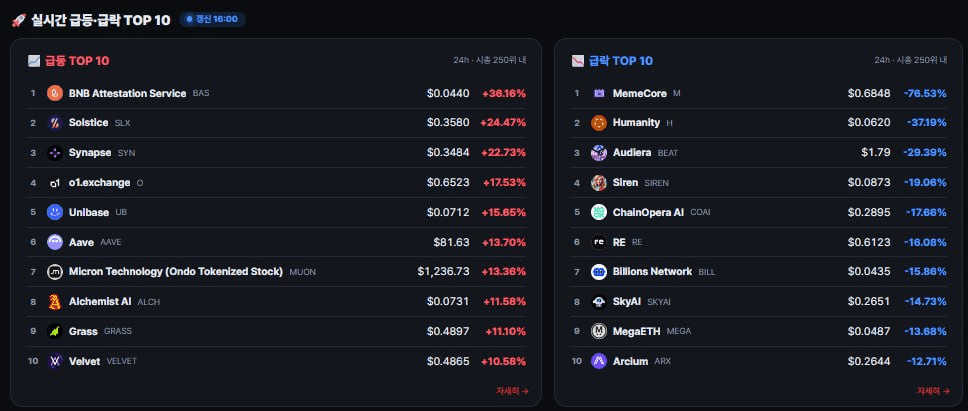
Task: Click the Arcium purple coin icon
Action: pos(599,361)
